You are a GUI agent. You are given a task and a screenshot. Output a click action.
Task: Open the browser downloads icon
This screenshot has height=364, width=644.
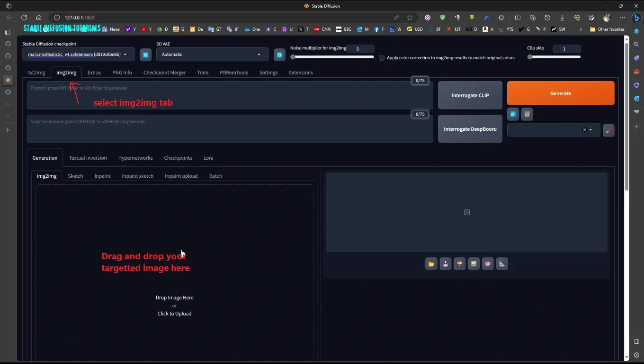tap(562, 18)
